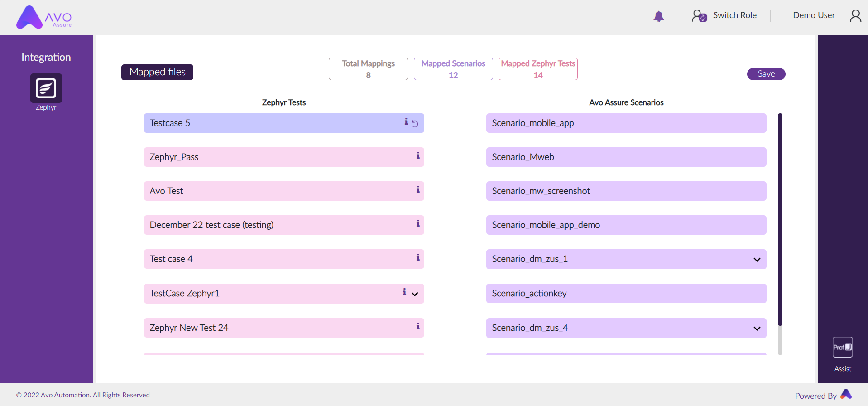This screenshot has width=868, height=406.
Task: Click the Switch Role link
Action: (x=734, y=15)
